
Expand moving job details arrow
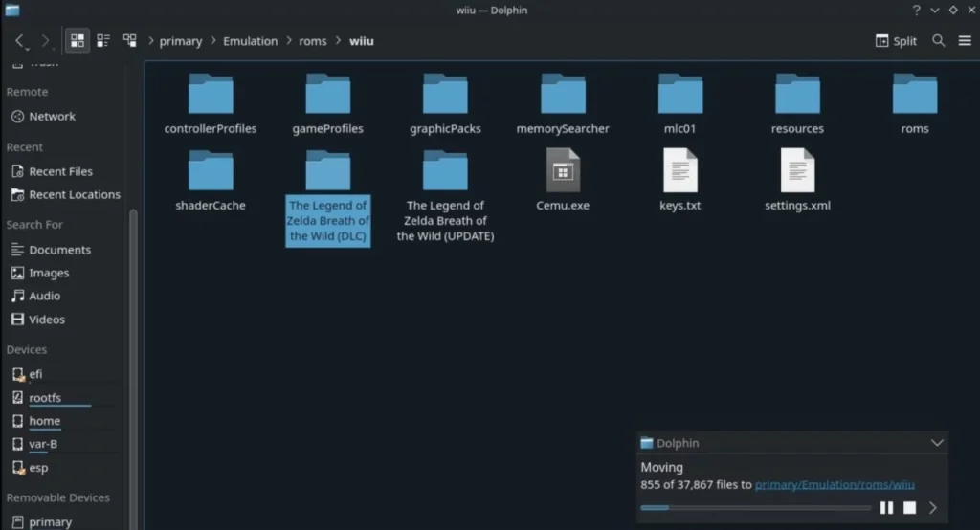click(x=932, y=507)
